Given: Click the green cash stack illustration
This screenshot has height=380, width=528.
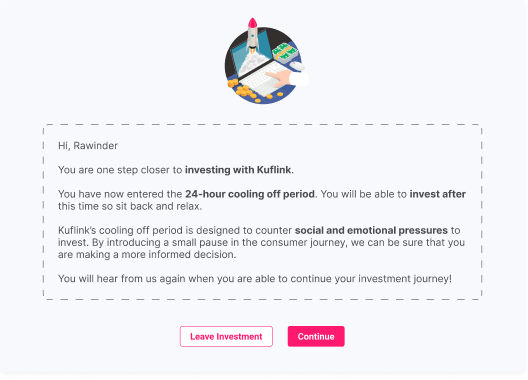Looking at the screenshot, I should pyautogui.click(x=285, y=52).
